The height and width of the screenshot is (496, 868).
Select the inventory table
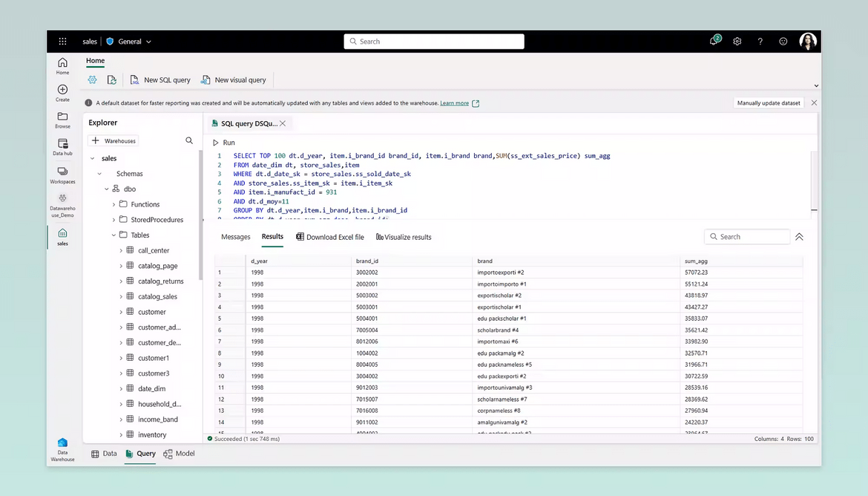[152, 435]
